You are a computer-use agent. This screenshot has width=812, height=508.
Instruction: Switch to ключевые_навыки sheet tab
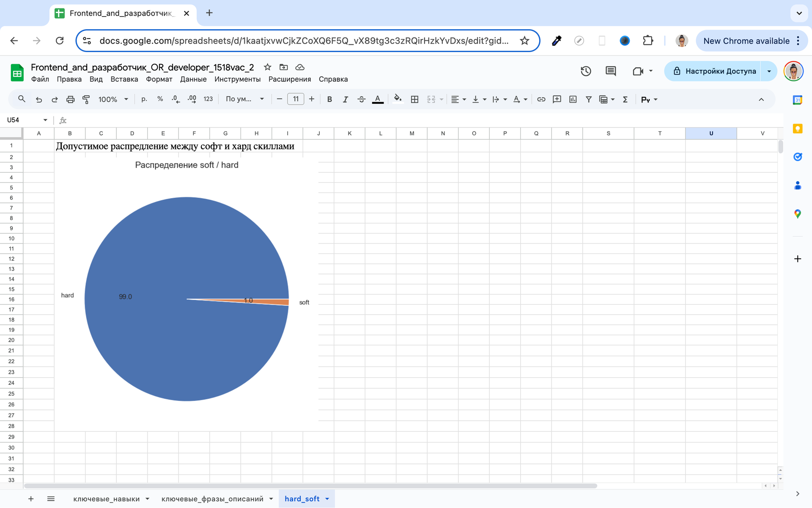[107, 499]
